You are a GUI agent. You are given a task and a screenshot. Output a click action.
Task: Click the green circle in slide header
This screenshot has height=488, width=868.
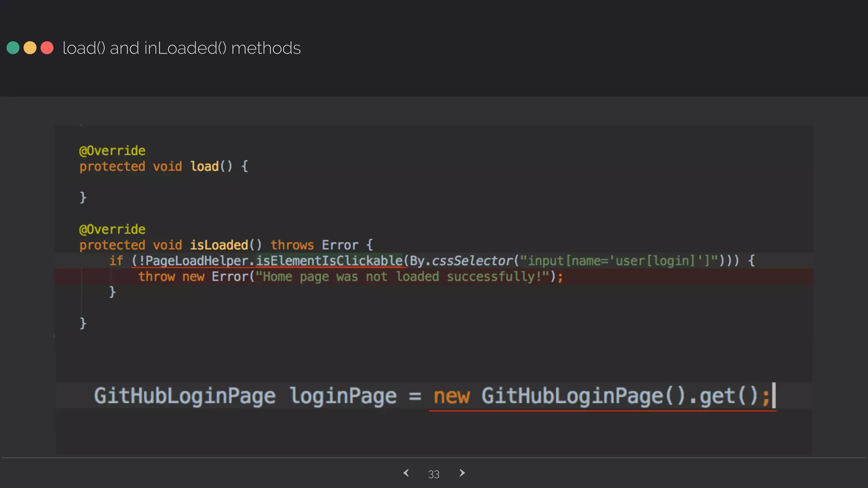(13, 48)
